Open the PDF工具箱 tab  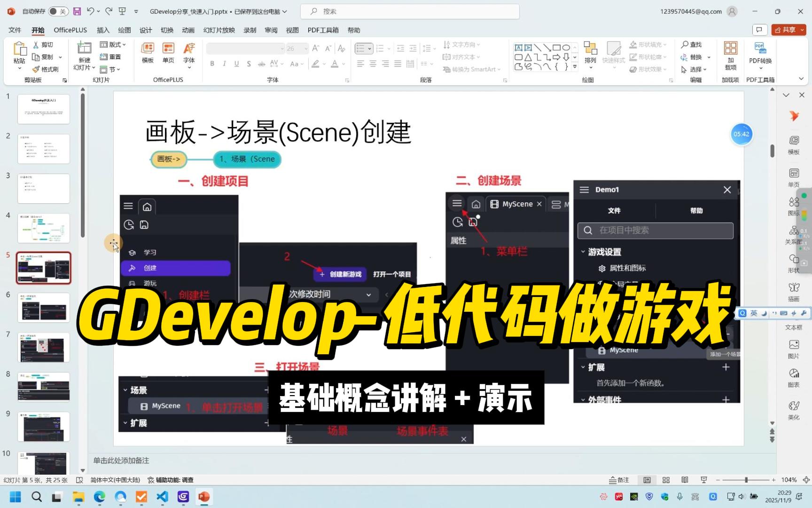tap(323, 30)
